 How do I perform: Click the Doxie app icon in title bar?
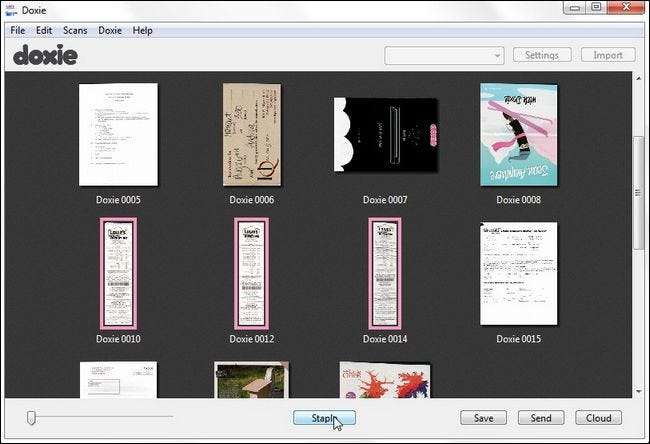pyautogui.click(x=11, y=9)
